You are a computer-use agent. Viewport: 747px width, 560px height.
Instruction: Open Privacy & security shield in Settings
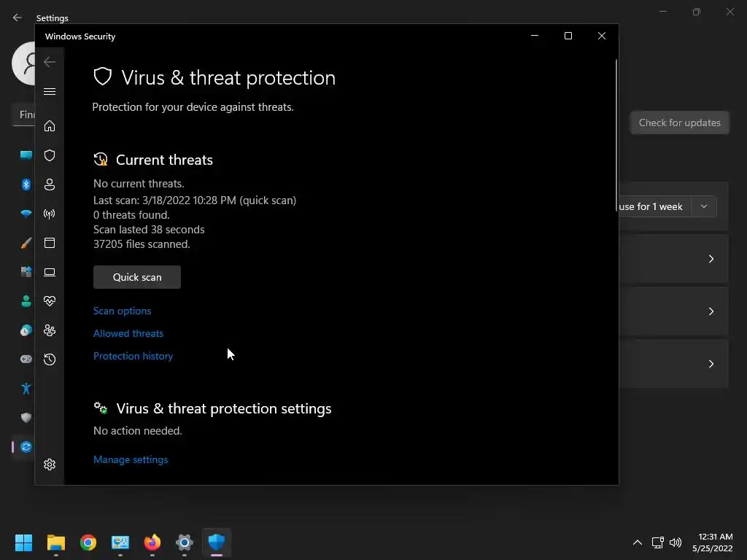[x=26, y=418]
